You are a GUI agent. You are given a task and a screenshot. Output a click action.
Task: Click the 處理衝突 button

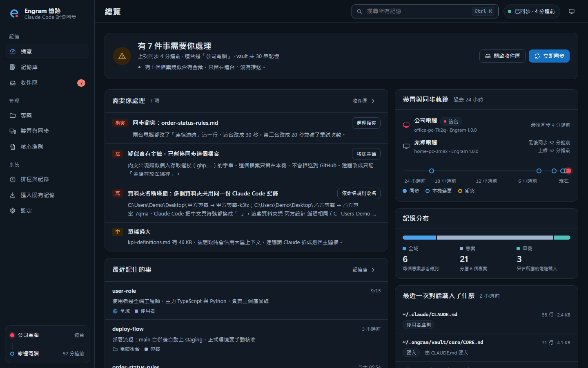coord(366,123)
